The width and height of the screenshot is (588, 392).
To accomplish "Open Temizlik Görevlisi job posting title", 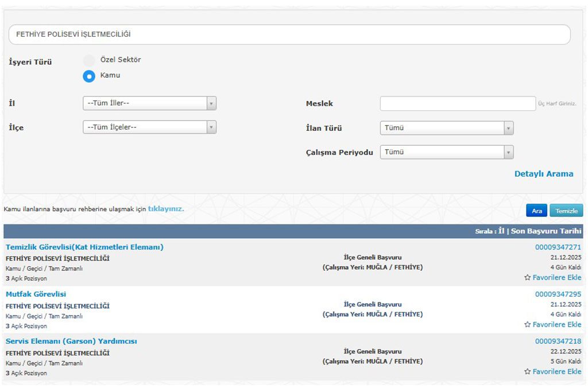I will click(x=84, y=247).
